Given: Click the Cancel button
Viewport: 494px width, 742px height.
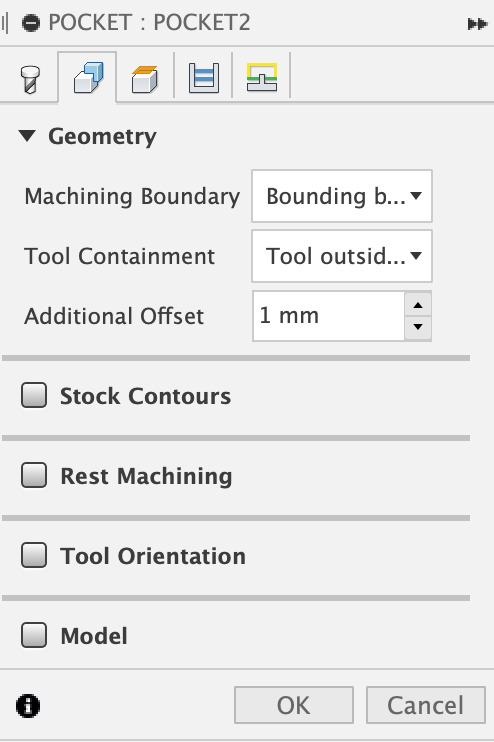Looking at the screenshot, I should click(426, 705).
